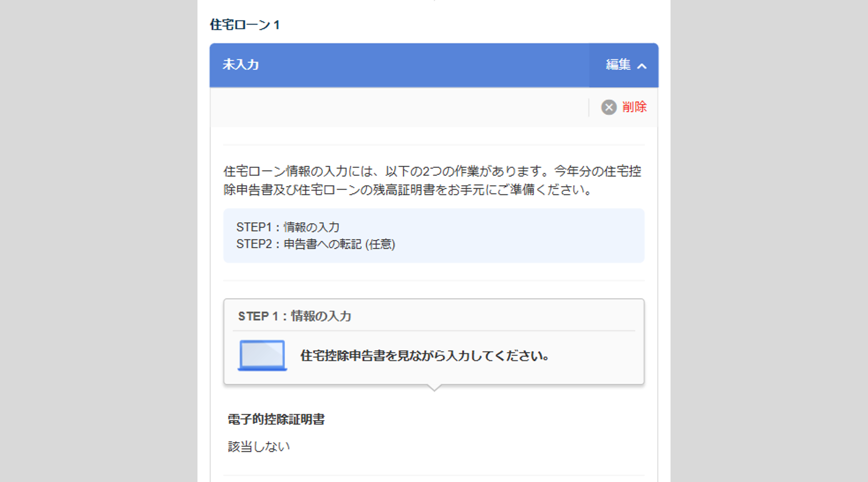868x482 pixels.
Task: Select the 未入力 status label
Action: tap(240, 65)
